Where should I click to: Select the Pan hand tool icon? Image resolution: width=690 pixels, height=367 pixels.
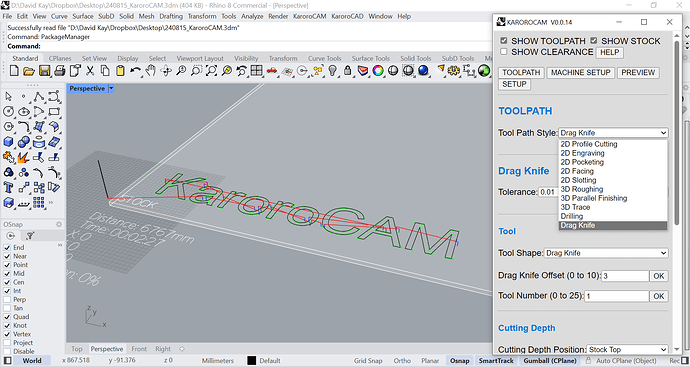pos(151,70)
